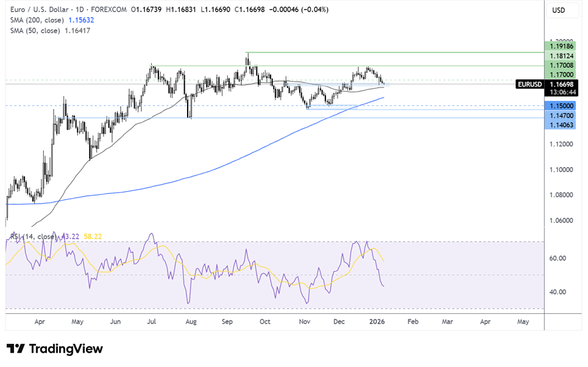Click the 1.18124 green price label
The width and height of the screenshot is (588, 367).
coord(562,56)
